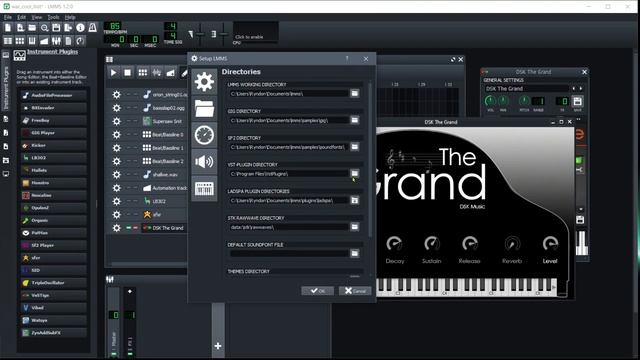The image size is (640, 360).
Task: Select Kicker instrument plugin
Action: pos(53,145)
